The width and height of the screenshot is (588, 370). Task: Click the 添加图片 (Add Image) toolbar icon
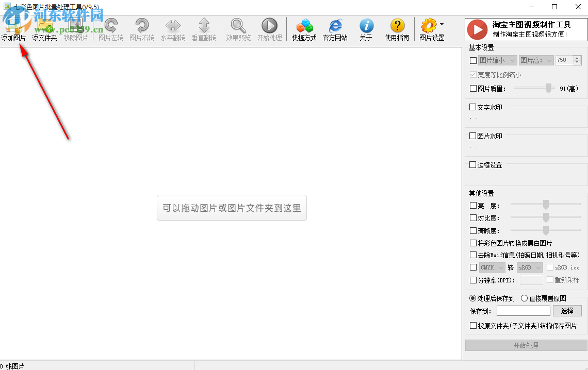[13, 29]
